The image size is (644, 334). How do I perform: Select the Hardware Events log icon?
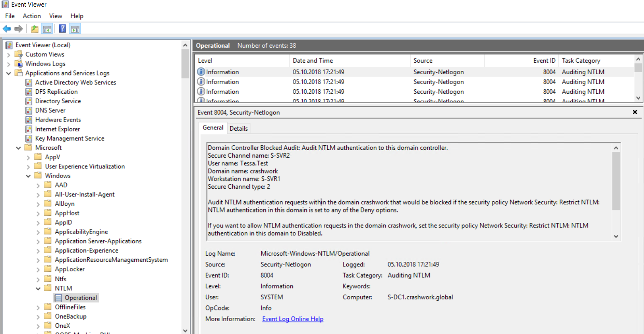click(x=29, y=120)
